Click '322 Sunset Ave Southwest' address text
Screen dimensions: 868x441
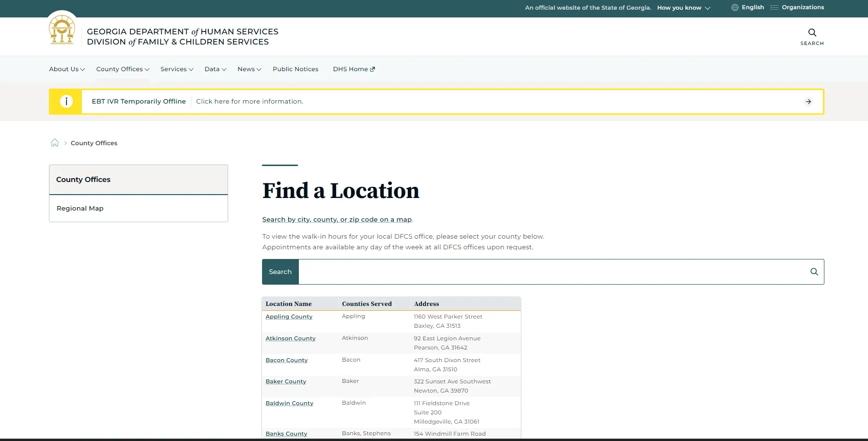pyautogui.click(x=452, y=381)
